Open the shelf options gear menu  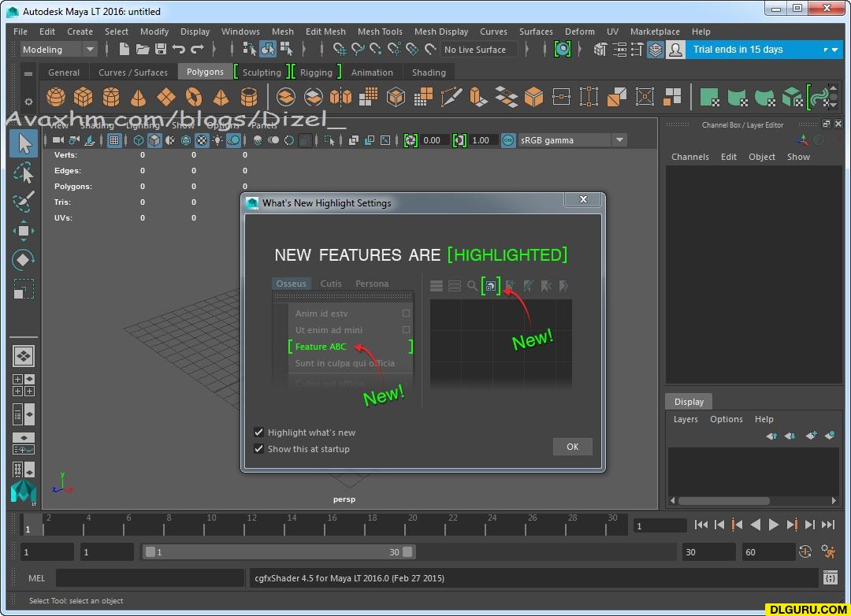click(x=28, y=102)
